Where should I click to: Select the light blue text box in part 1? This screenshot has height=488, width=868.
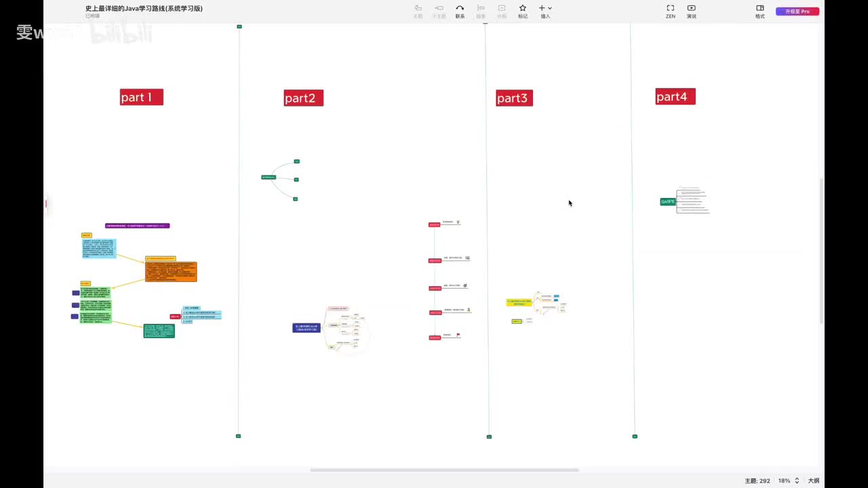tap(99, 249)
